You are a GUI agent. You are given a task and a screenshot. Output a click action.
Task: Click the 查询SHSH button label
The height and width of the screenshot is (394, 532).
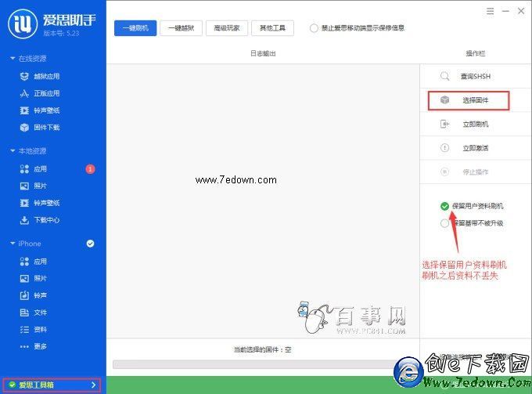coord(476,76)
